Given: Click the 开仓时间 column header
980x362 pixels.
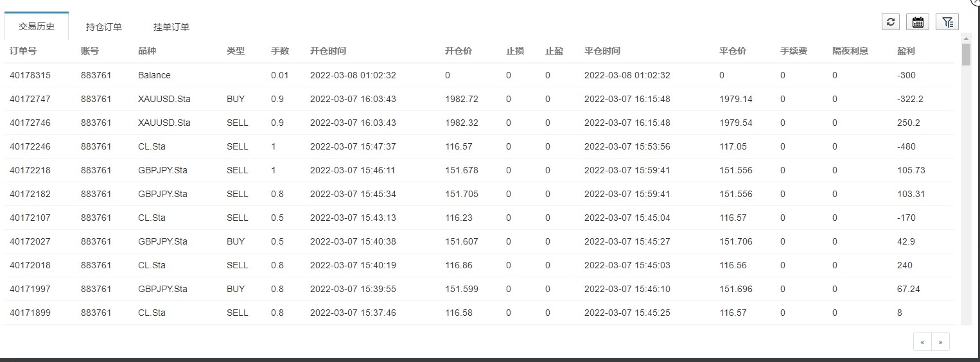Looking at the screenshot, I should pos(328,51).
